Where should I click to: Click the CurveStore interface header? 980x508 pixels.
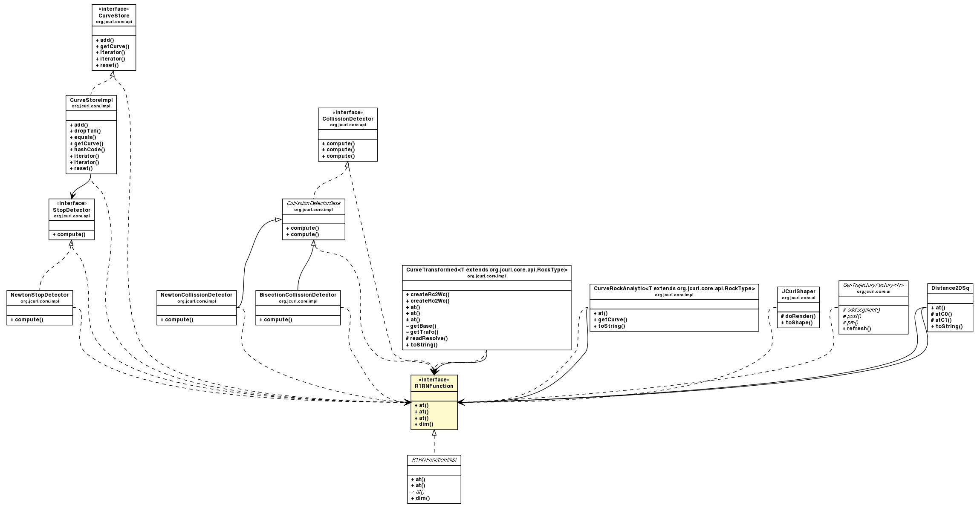point(113,15)
